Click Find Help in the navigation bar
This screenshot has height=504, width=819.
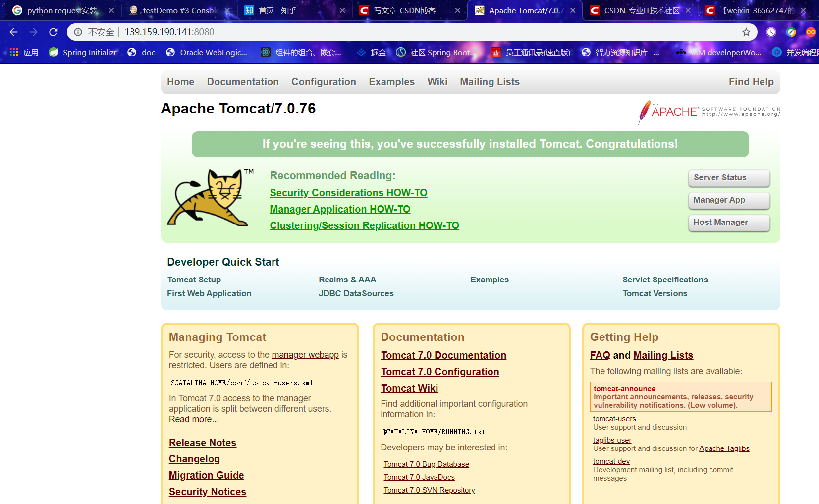[751, 82]
